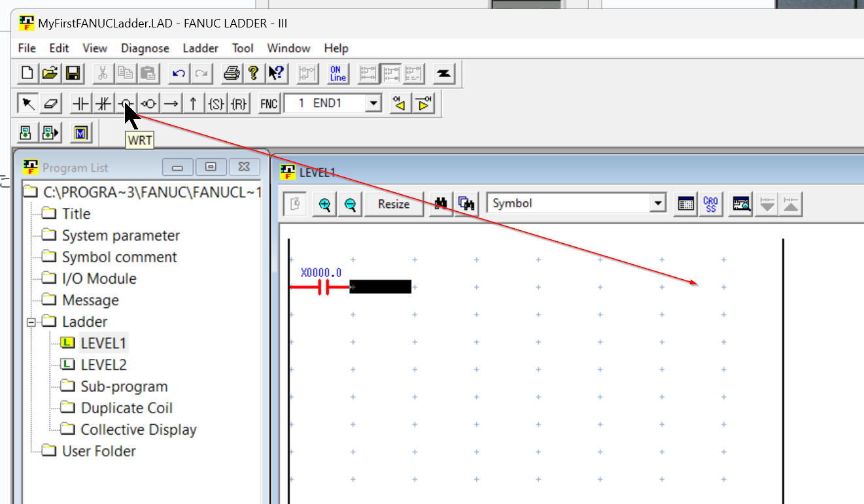Pick the eraser tool
Image resolution: width=864 pixels, height=504 pixels.
pyautogui.click(x=50, y=103)
